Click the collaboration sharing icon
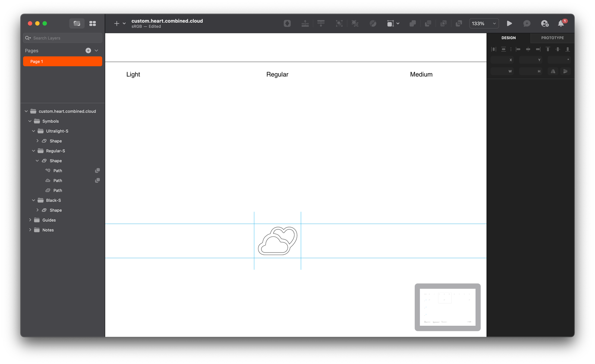This screenshot has width=595, height=364. pos(545,23)
